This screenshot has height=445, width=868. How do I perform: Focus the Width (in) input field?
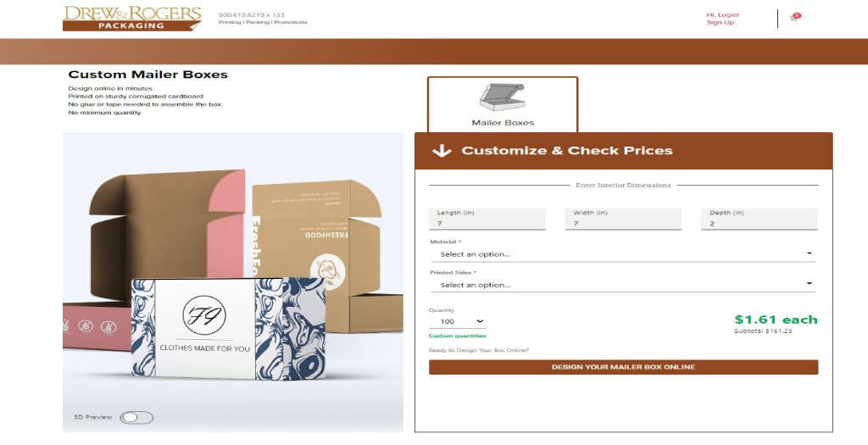pos(623,220)
